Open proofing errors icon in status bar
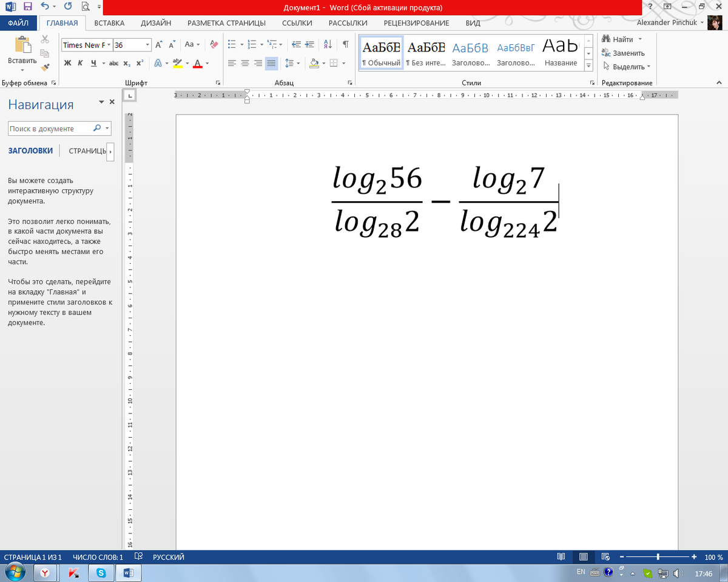728x582 pixels. (x=139, y=557)
